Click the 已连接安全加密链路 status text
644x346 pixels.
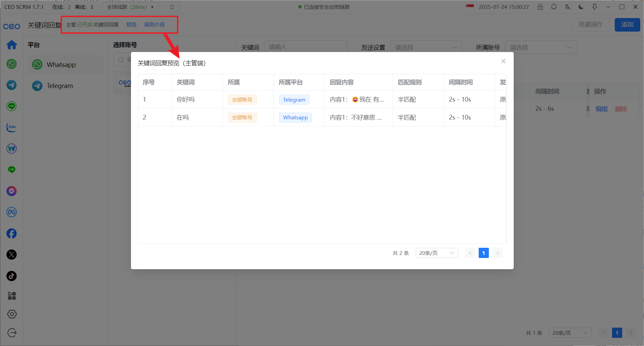[327, 7]
